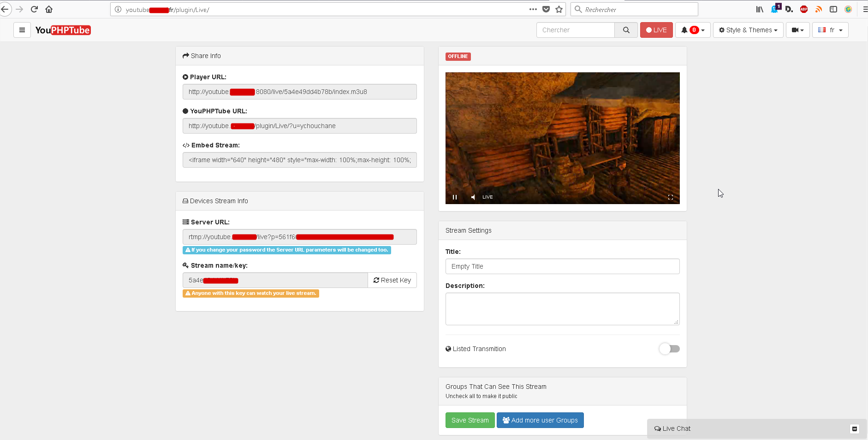Open the fr language dropdown
The height and width of the screenshot is (440, 868).
click(x=830, y=30)
